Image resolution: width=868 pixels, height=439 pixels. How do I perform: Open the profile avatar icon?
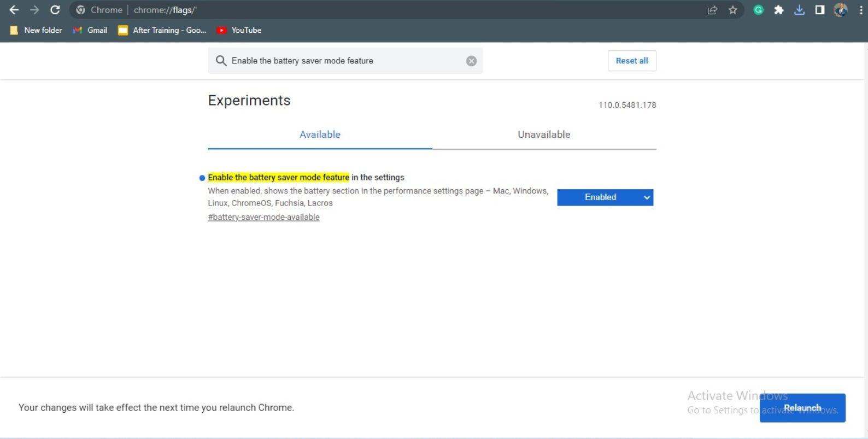[x=841, y=10]
